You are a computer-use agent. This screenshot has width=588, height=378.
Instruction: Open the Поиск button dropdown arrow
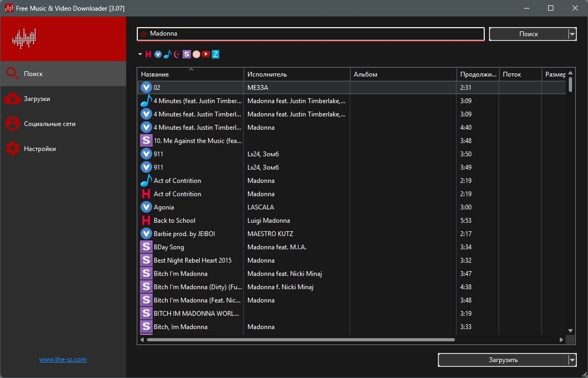(x=572, y=34)
